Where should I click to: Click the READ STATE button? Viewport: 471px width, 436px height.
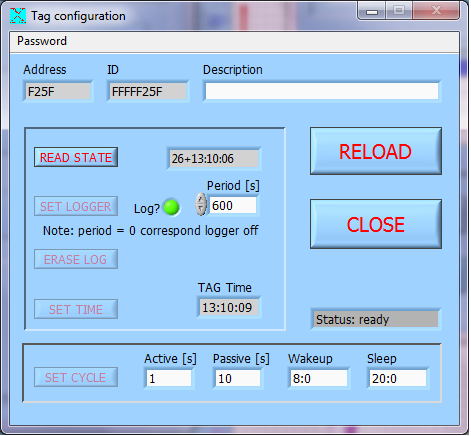coord(76,157)
